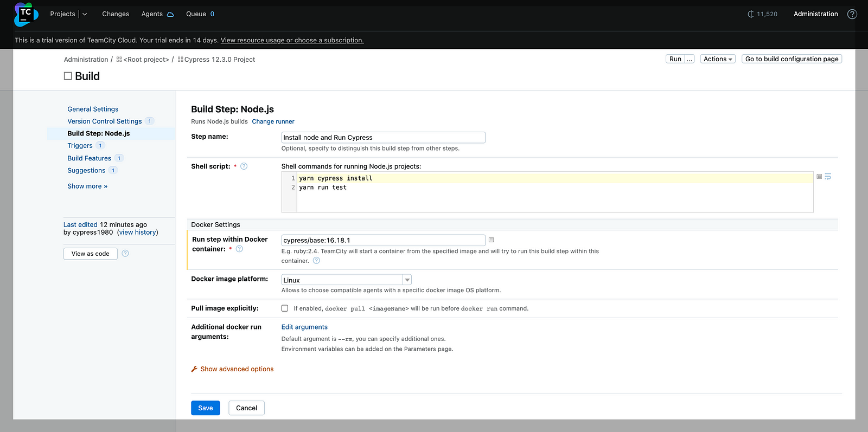The image size is (868, 432).
Task: Toggle the word-wrap icon beside shell script editor
Action: [x=828, y=177]
